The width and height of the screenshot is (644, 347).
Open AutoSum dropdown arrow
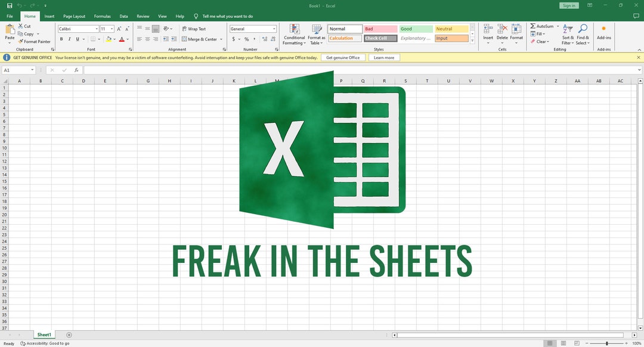[x=558, y=26]
